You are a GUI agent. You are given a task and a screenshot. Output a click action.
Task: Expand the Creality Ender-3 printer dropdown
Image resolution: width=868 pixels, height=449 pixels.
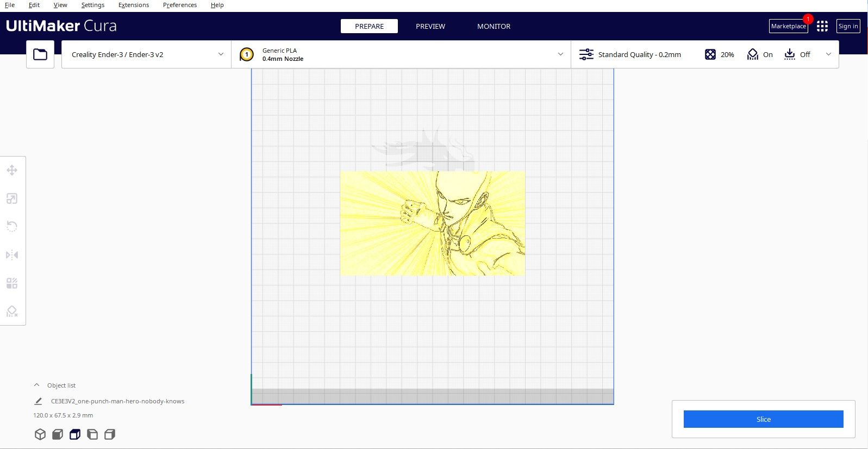point(221,54)
